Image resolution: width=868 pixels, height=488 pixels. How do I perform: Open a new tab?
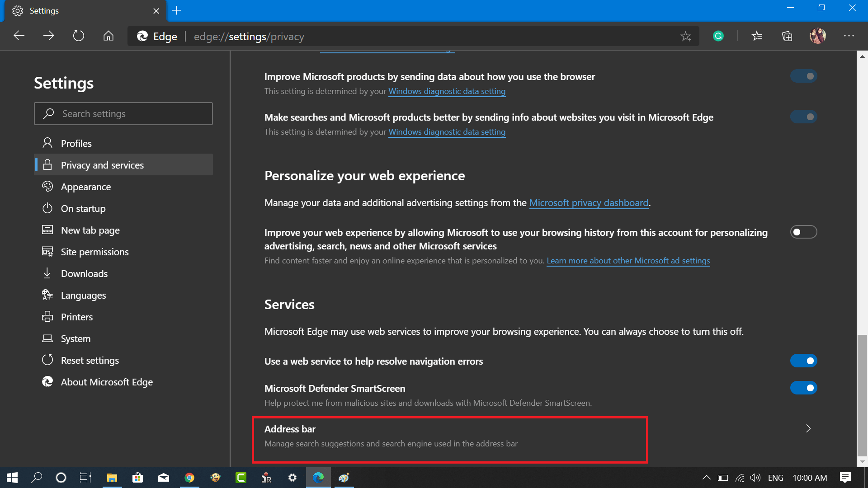pyautogui.click(x=177, y=10)
